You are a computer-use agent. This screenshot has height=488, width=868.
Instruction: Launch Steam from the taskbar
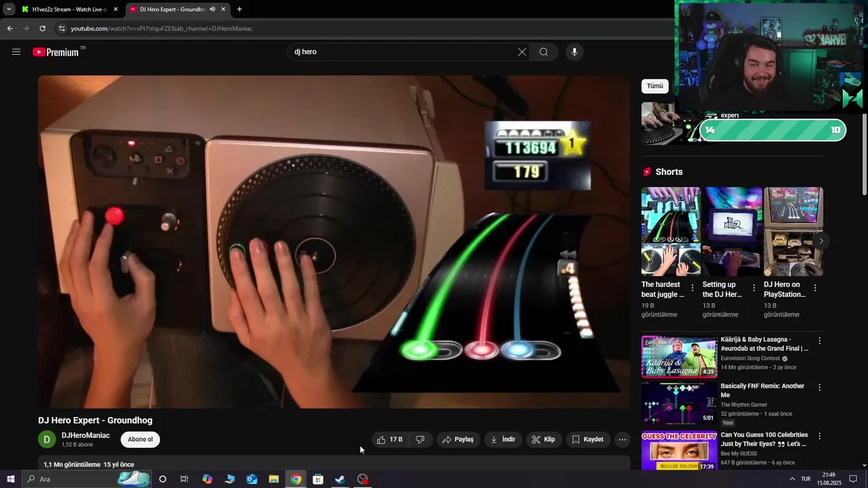click(340, 479)
